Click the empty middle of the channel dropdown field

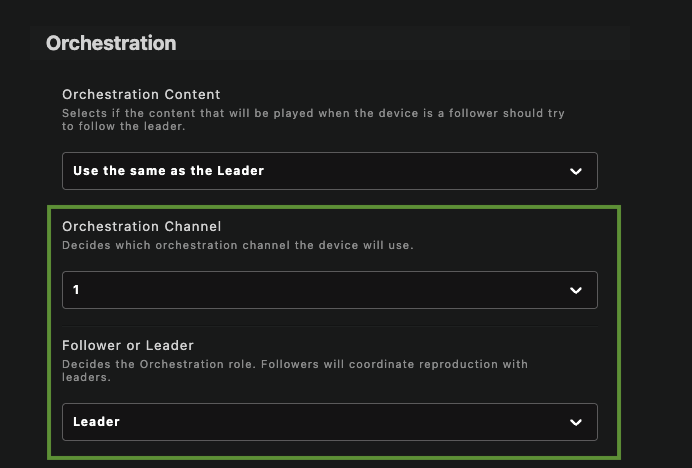tap(324, 290)
